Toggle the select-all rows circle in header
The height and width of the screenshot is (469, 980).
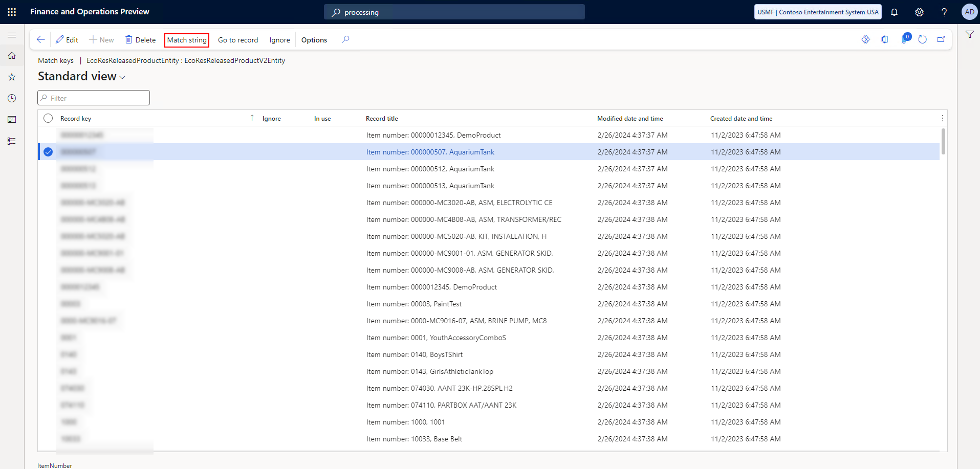coord(48,118)
